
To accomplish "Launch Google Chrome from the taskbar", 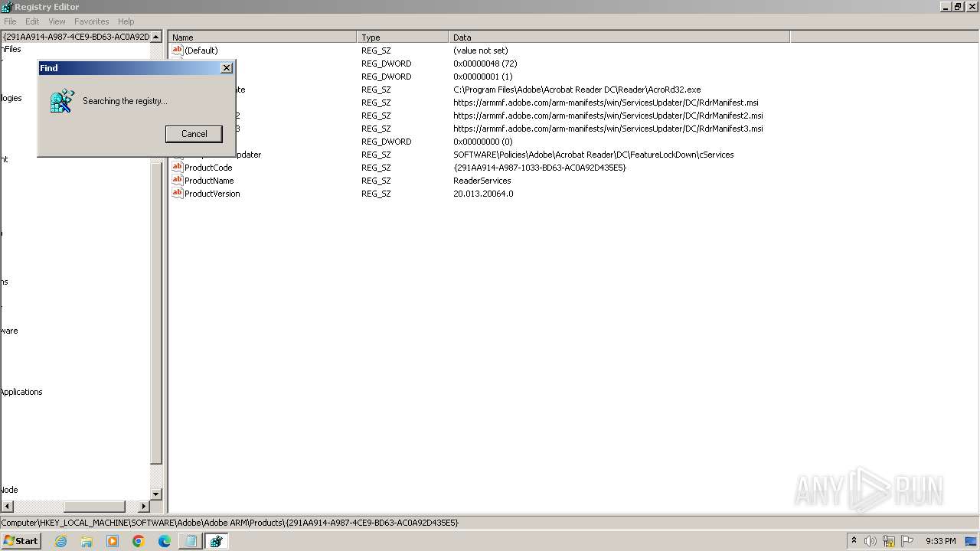I will point(139,541).
